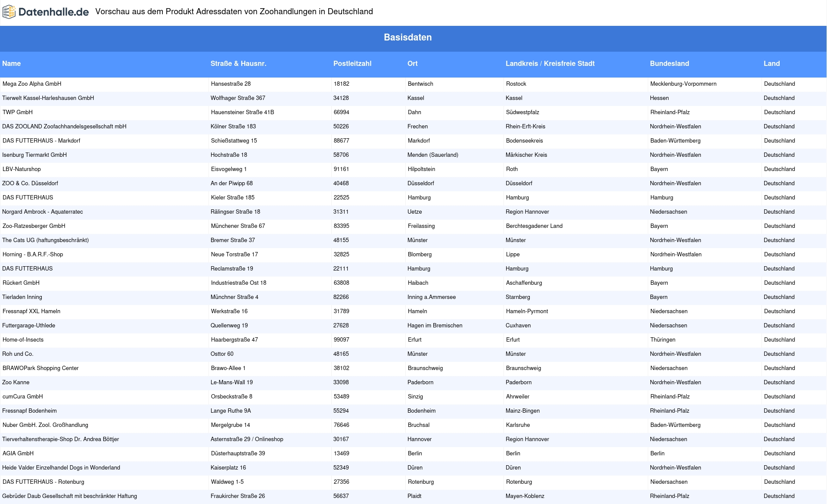827x504 pixels.
Task: Select postal code 88677
Action: [342, 141]
